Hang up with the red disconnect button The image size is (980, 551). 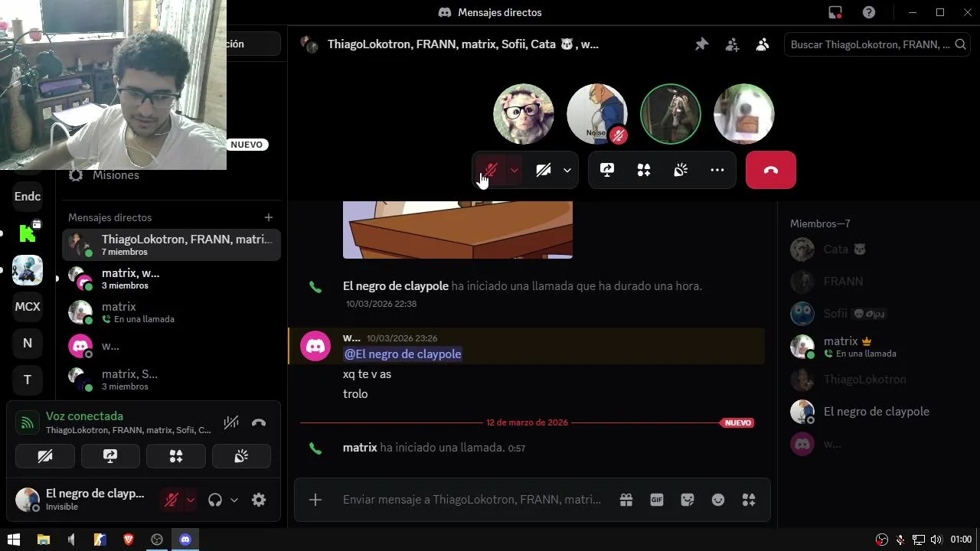tap(771, 170)
